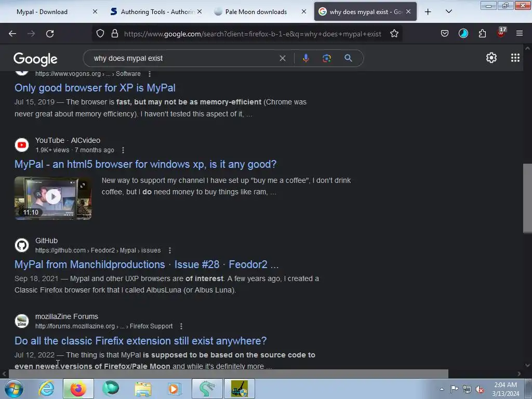Open network status icon in tray
Image resolution: width=532 pixels, height=399 pixels.
pos(467,389)
